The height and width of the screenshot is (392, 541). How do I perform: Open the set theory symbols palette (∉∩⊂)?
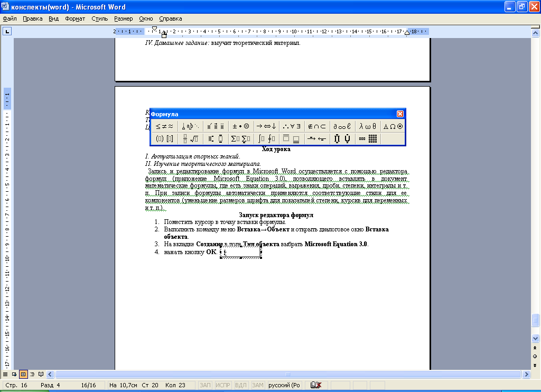[318, 126]
